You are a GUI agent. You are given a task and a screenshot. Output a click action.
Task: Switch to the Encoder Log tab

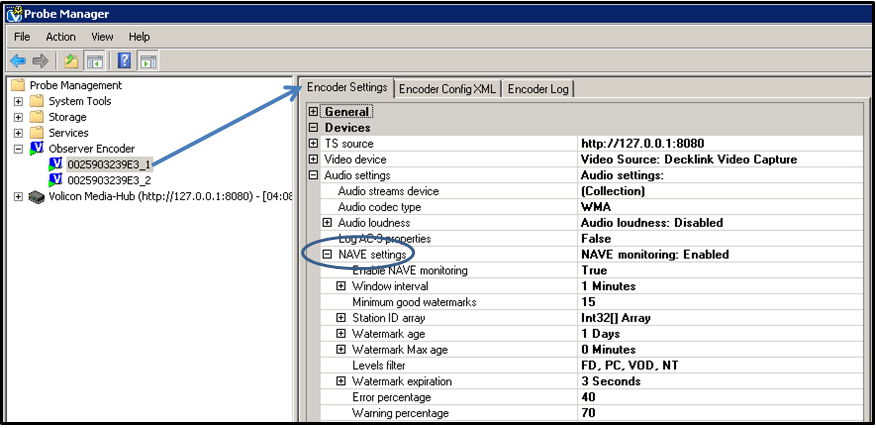[538, 89]
